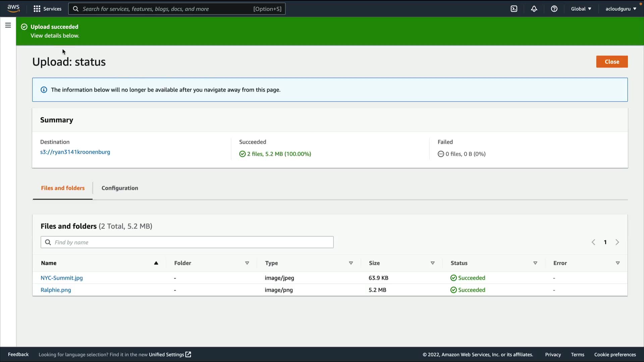
Task: Open the s3://ryan3141kroonenburg destination link
Action: click(75, 152)
